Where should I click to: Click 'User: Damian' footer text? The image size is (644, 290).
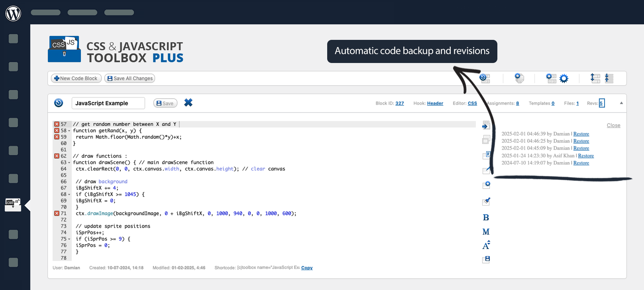point(66,268)
